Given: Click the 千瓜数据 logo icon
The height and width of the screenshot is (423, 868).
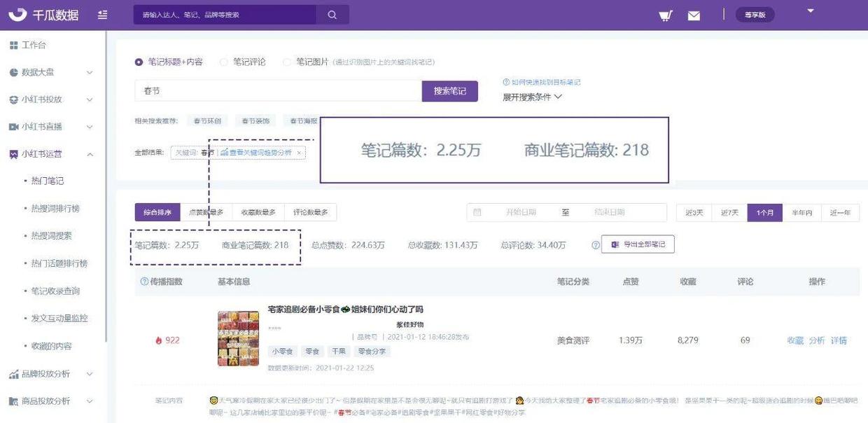Looking at the screenshot, I should [x=18, y=14].
